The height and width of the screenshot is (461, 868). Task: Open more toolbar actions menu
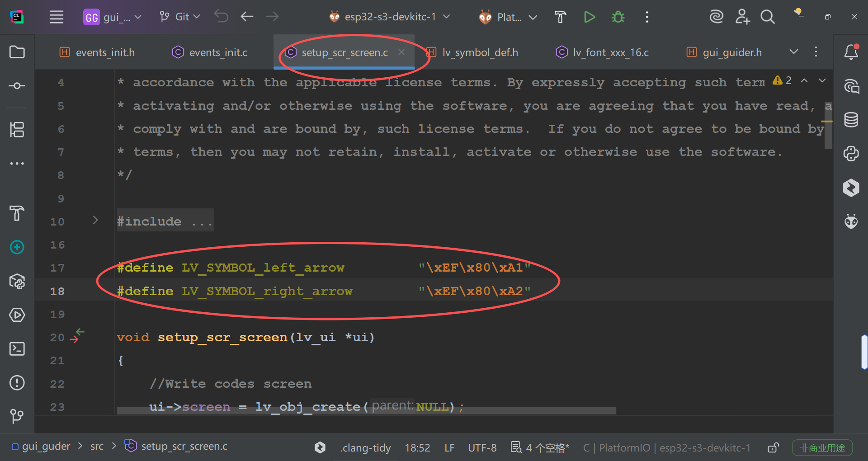click(647, 17)
